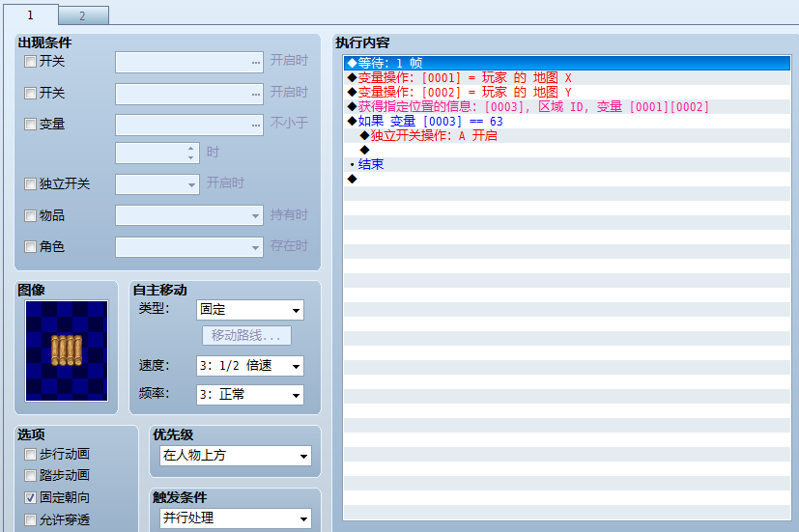The height and width of the screenshot is (532, 799).
Task: Click the variable value stepper box
Action: [157, 153]
